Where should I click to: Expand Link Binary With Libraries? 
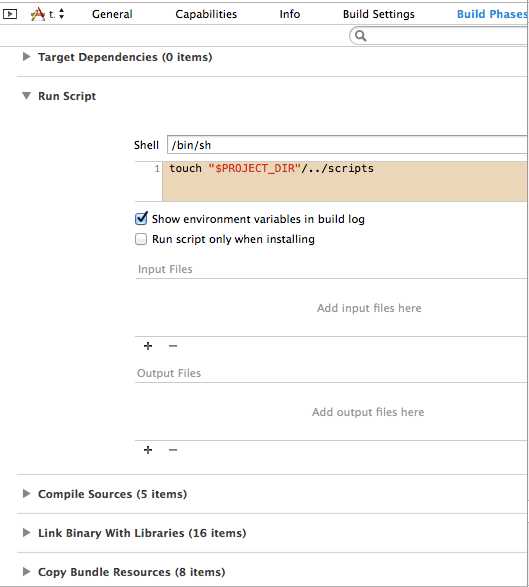[26, 532]
